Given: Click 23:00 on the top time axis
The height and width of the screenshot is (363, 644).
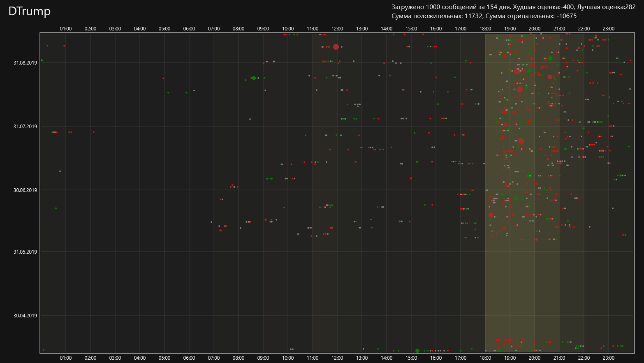Looking at the screenshot, I should pyautogui.click(x=609, y=29).
